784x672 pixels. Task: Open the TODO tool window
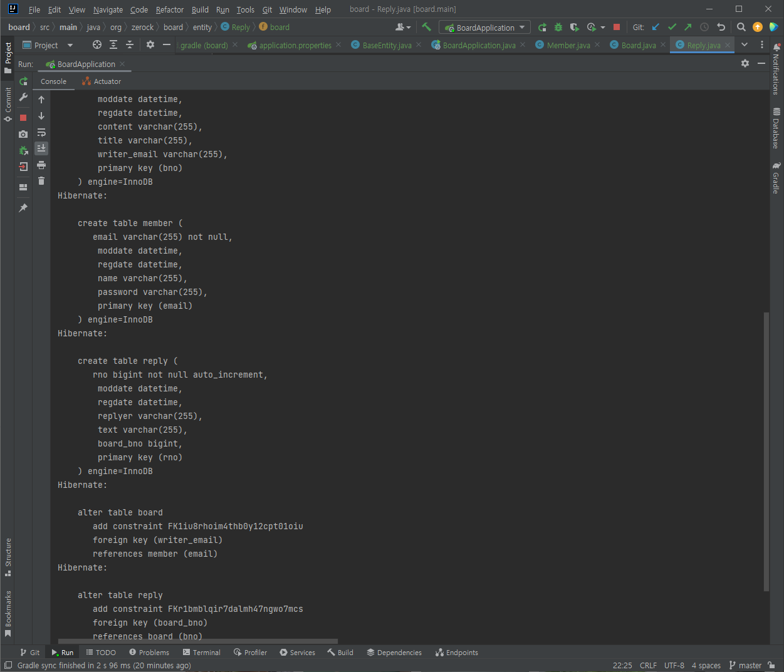point(101,652)
